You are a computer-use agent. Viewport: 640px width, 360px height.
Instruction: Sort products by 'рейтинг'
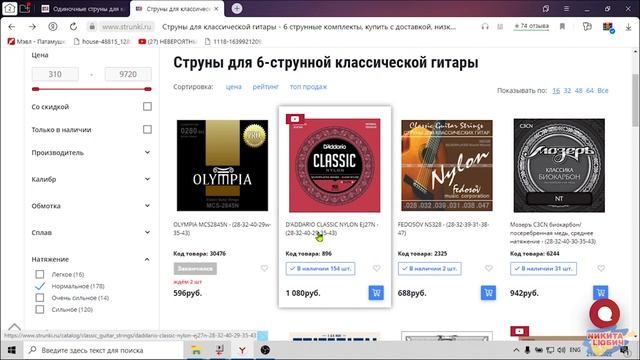pos(266,87)
